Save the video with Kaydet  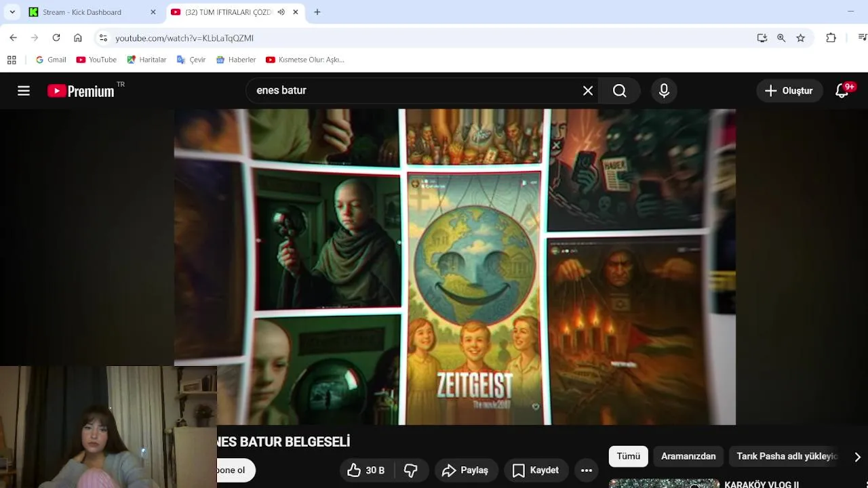point(536,470)
